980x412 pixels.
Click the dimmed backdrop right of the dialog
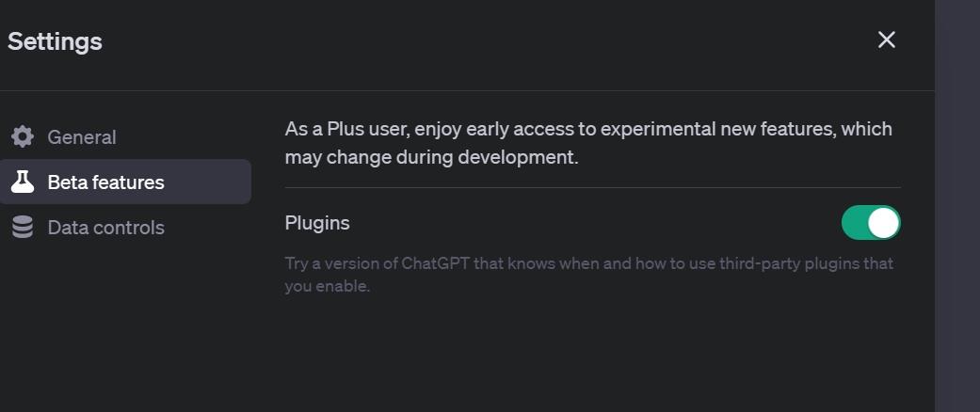tap(957, 207)
